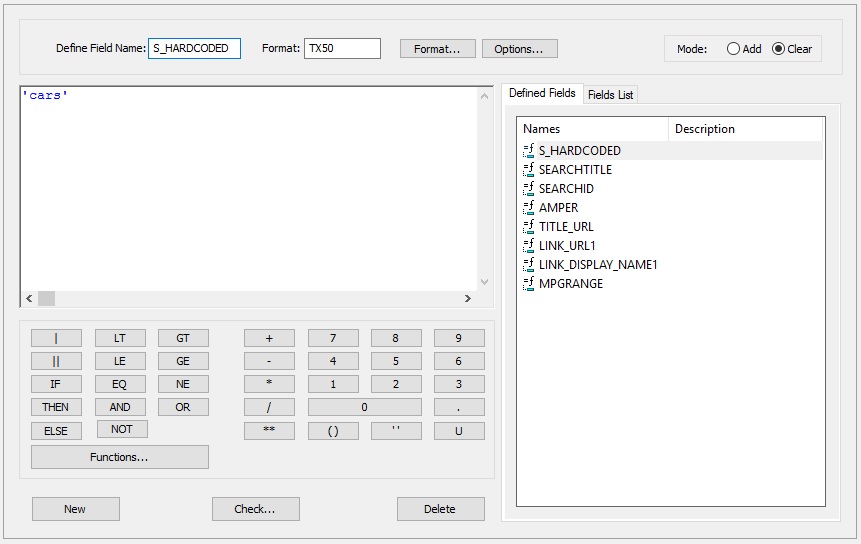Click the icon beside LINK_URL1
Viewport: 861px width, 544px height.
[529, 246]
